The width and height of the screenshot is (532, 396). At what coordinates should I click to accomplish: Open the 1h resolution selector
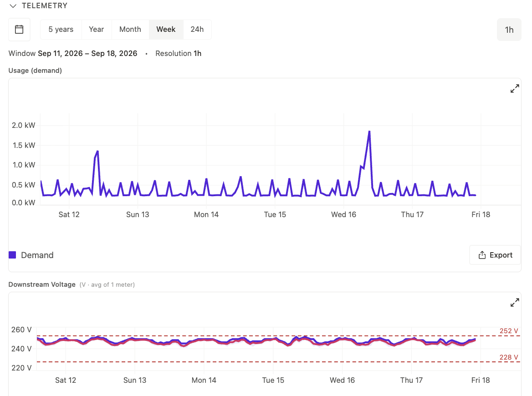point(509,30)
